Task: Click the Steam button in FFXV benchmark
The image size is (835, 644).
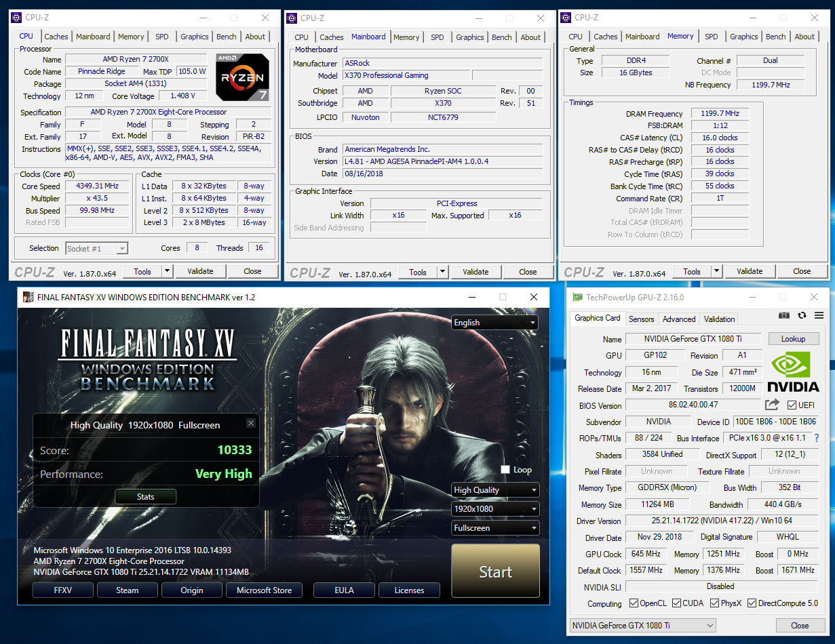Action: pyautogui.click(x=128, y=590)
